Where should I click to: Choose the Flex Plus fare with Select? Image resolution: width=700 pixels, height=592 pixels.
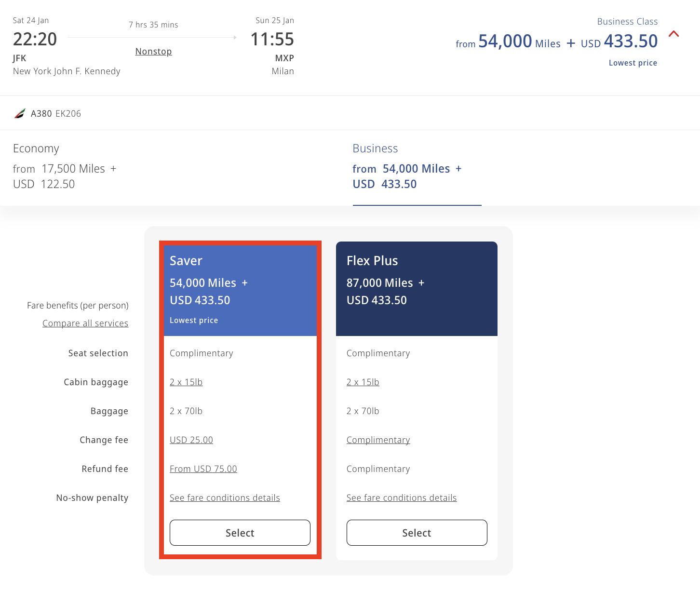click(417, 533)
